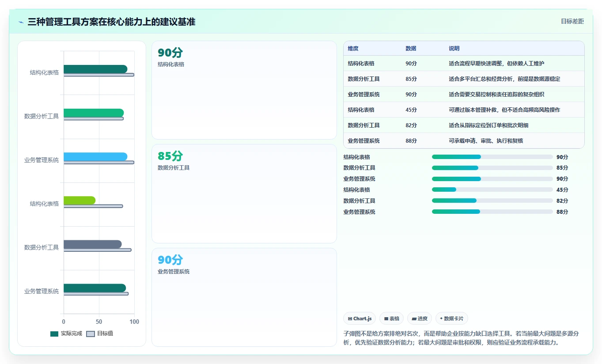602x364 pixels.
Task: Click the 数据分析工具 progress bar showing 82分
Action: coord(492,201)
